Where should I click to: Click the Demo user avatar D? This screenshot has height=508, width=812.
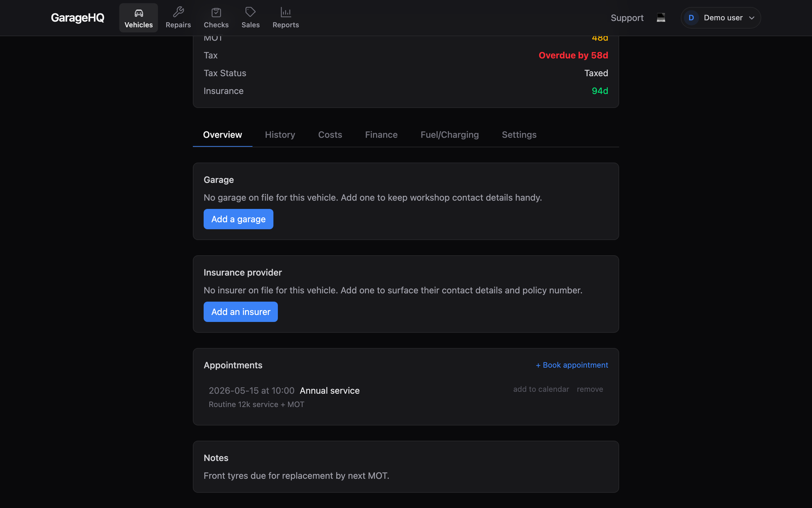click(691, 18)
